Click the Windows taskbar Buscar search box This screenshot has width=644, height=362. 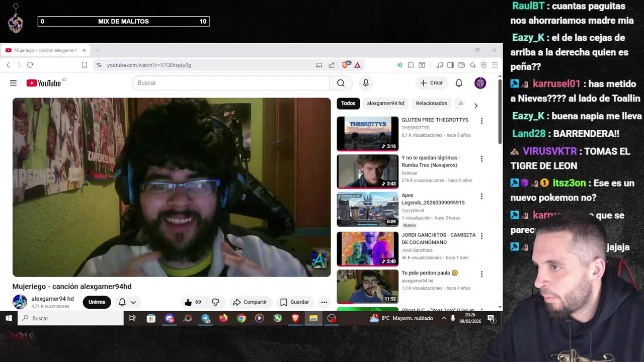[70, 318]
